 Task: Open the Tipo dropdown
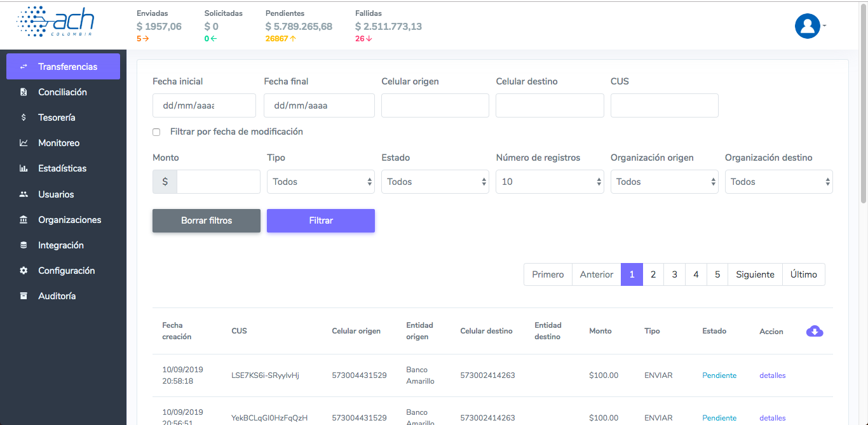(321, 182)
